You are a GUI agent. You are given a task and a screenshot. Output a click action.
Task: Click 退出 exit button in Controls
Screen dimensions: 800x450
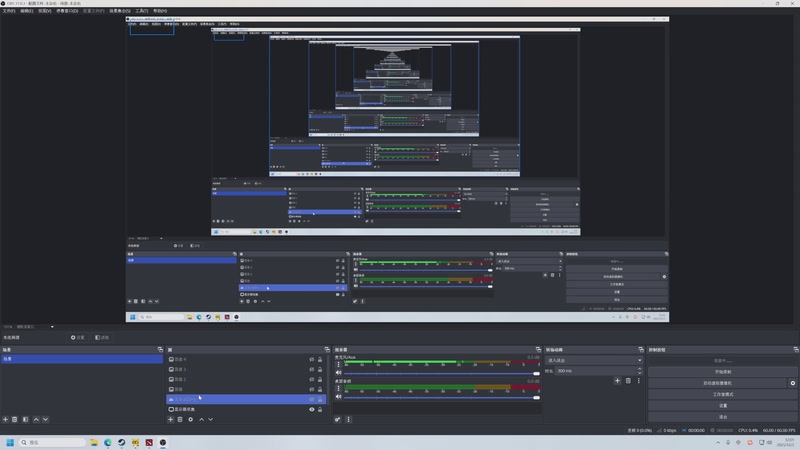[x=723, y=417]
